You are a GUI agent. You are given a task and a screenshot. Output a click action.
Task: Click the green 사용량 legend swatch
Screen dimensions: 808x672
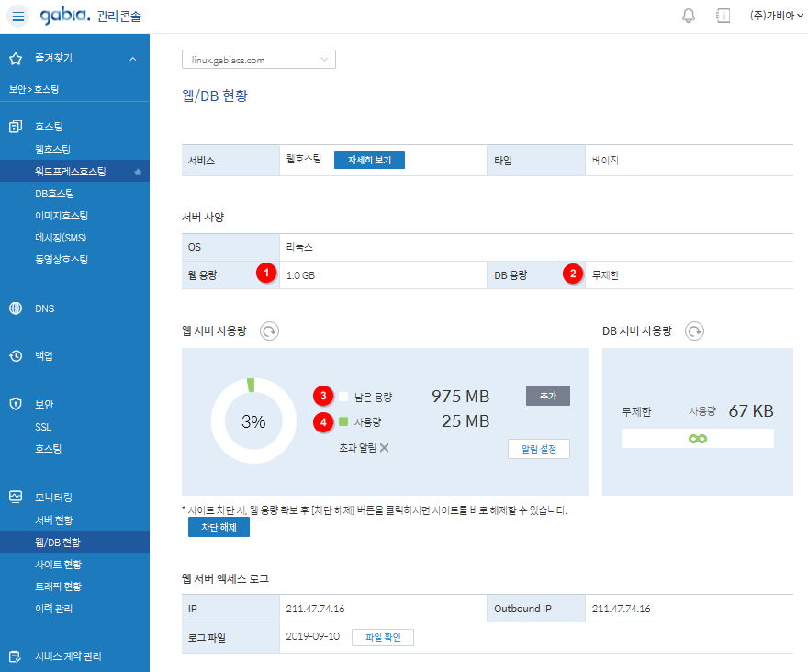pos(343,421)
